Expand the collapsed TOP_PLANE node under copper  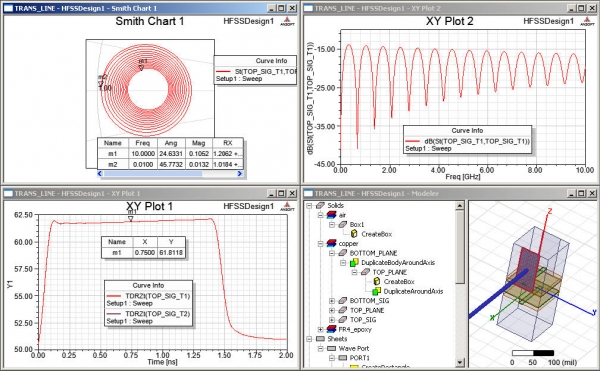pos(332,310)
